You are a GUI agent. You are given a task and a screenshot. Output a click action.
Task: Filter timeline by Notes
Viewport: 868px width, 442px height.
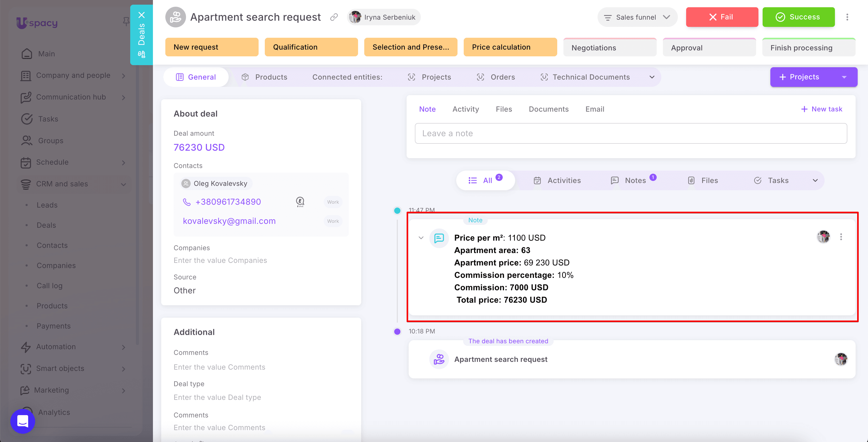633,181
